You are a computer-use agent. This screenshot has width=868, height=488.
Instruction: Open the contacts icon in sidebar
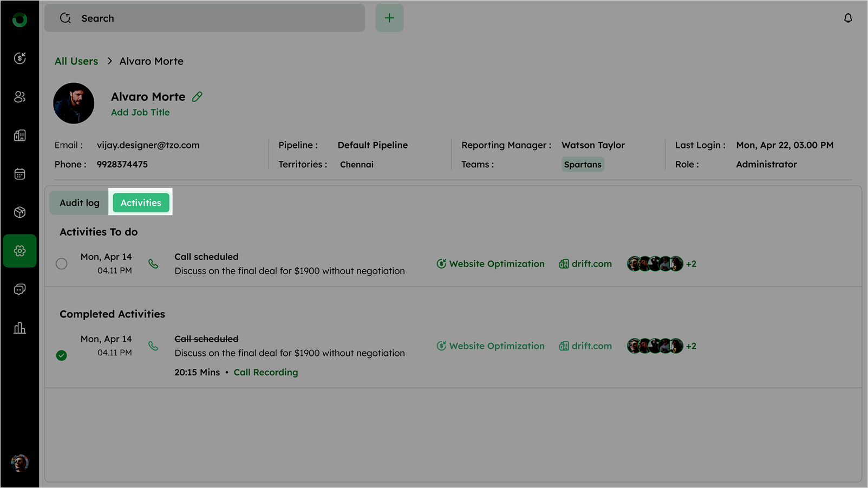point(19,97)
